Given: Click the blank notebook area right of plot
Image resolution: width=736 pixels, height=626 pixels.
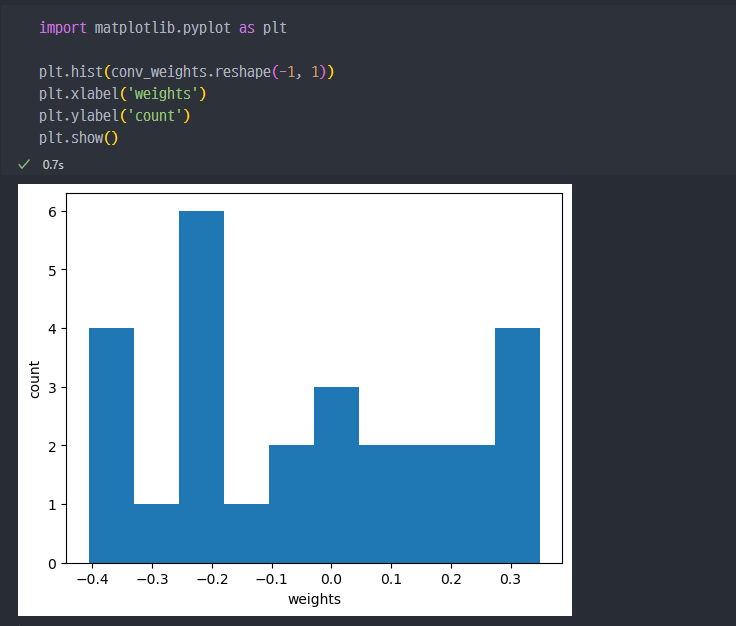Looking at the screenshot, I should [x=653, y=399].
